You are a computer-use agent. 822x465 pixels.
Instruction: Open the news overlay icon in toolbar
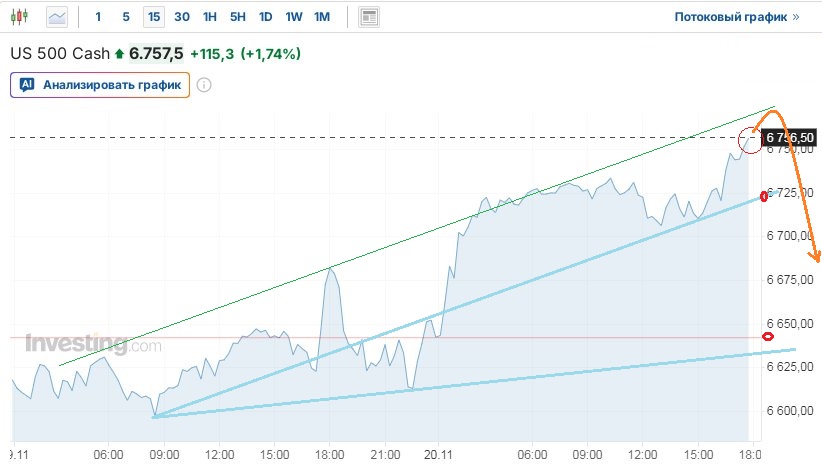point(369,17)
